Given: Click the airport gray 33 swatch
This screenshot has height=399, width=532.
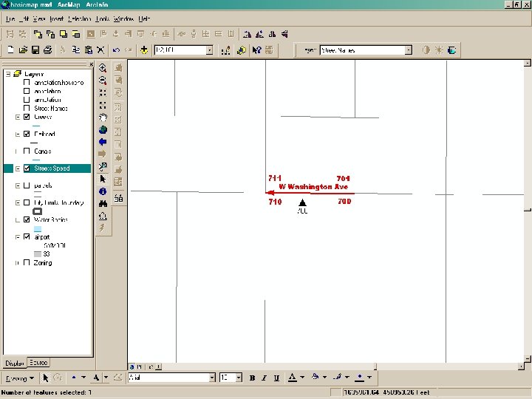Looking at the screenshot, I should (38, 253).
